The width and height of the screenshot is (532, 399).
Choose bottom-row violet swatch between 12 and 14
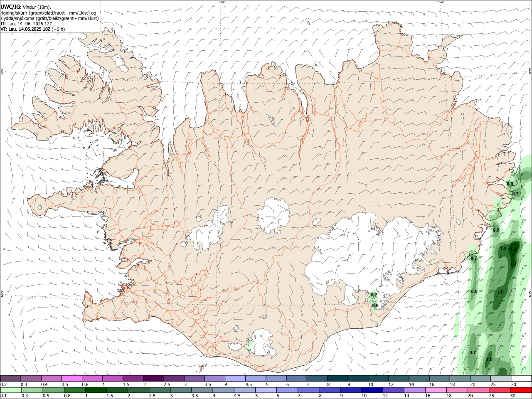(x=393, y=390)
